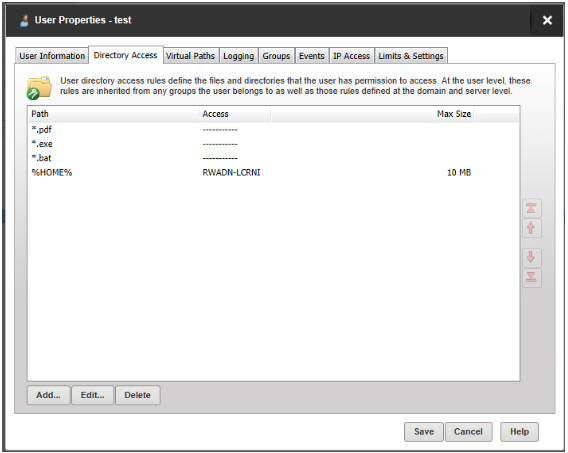Click the folder access icon
The width and height of the screenshot is (568, 453).
(39, 87)
